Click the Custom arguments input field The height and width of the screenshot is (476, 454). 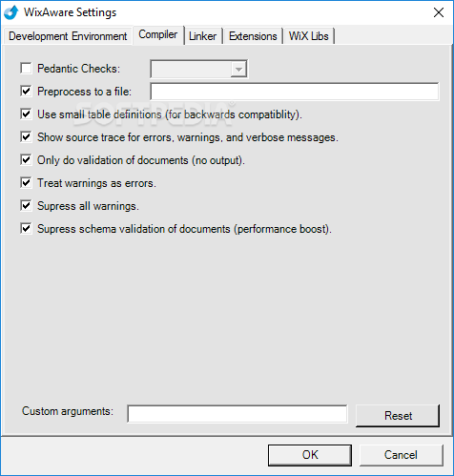(237, 414)
